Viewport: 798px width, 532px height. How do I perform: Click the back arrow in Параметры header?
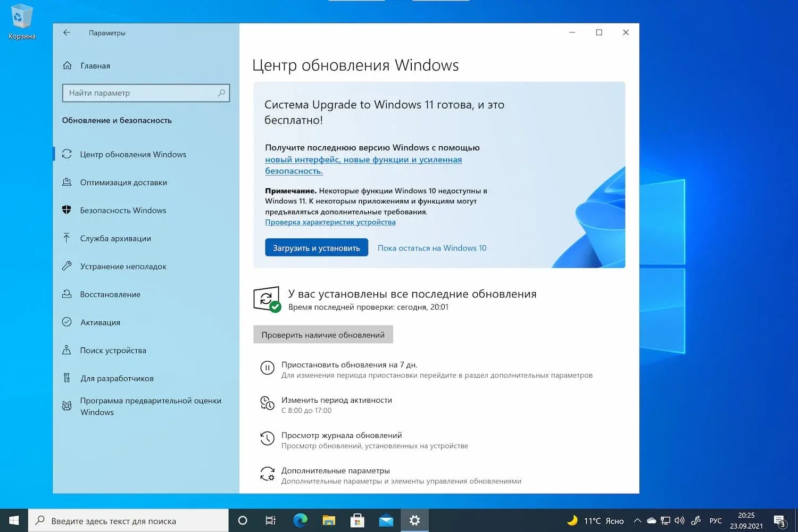[x=66, y=32]
